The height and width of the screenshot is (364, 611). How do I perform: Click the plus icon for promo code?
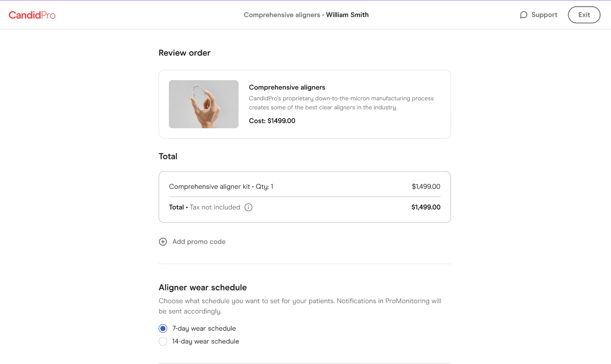tap(163, 242)
